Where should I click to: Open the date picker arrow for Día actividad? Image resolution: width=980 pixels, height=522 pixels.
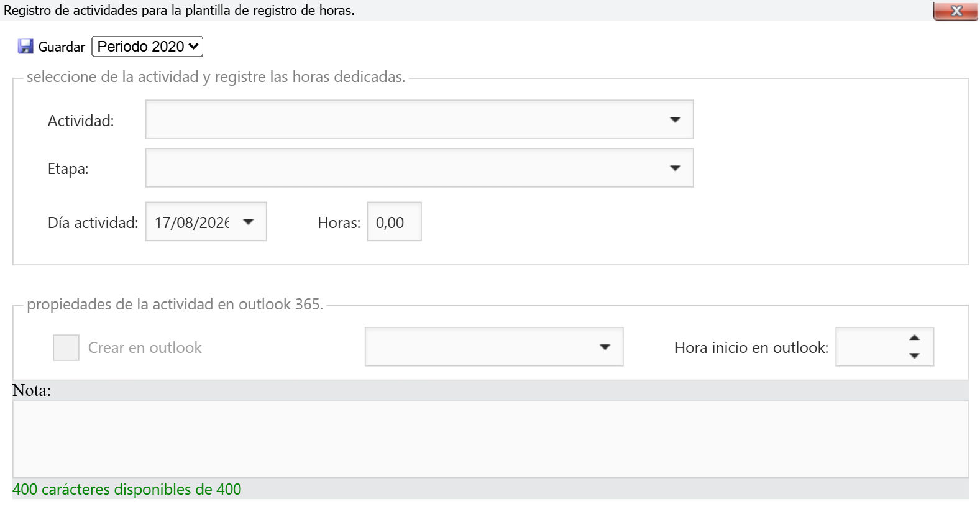[249, 222]
